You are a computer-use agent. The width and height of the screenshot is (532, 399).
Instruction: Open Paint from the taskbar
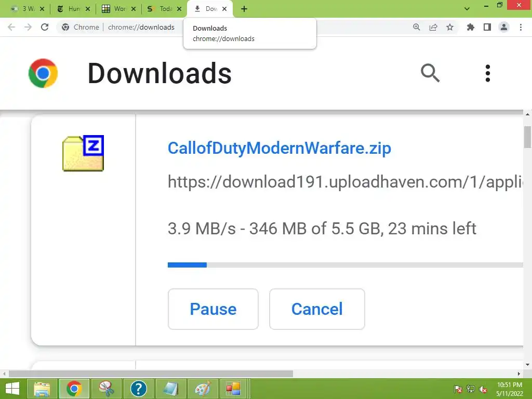tap(203, 389)
